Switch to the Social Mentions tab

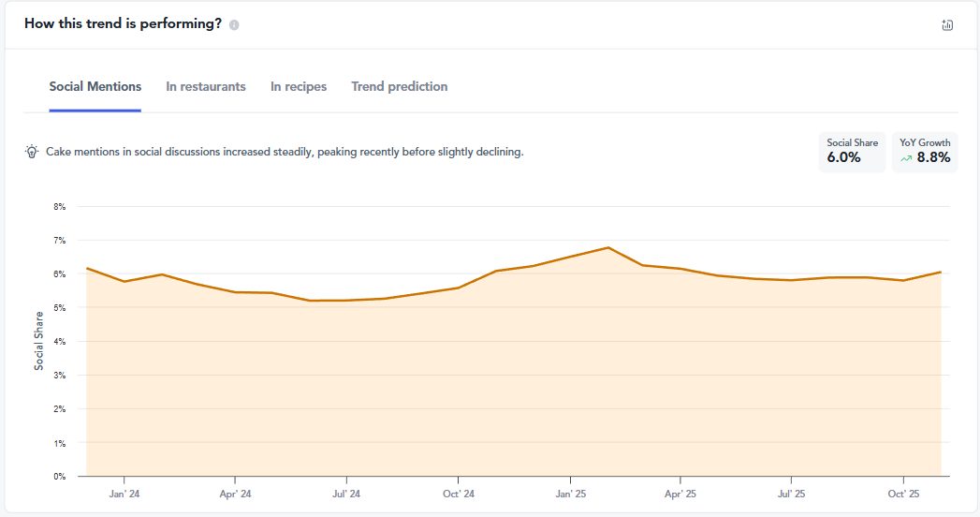[x=95, y=86]
